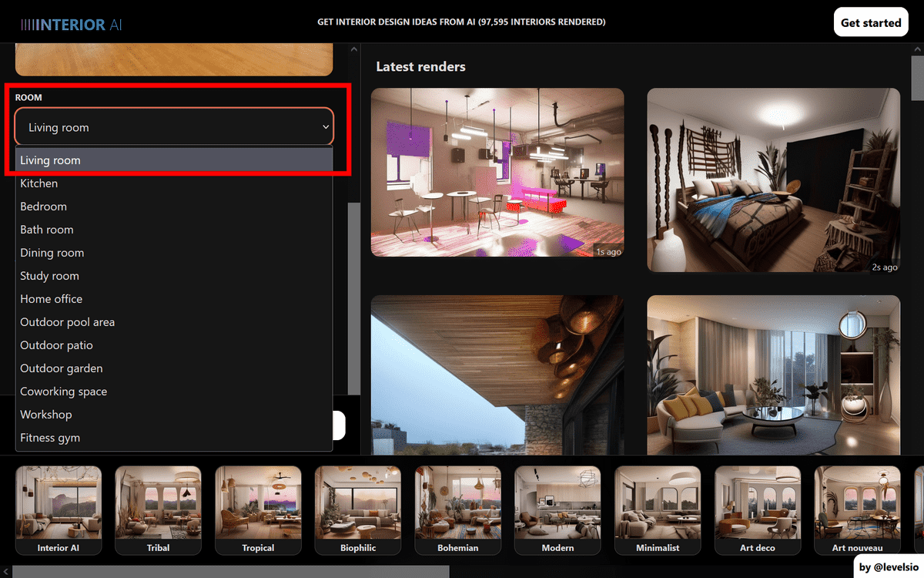924x578 pixels.
Task: Pick the Bohemian style preset
Action: click(x=458, y=509)
